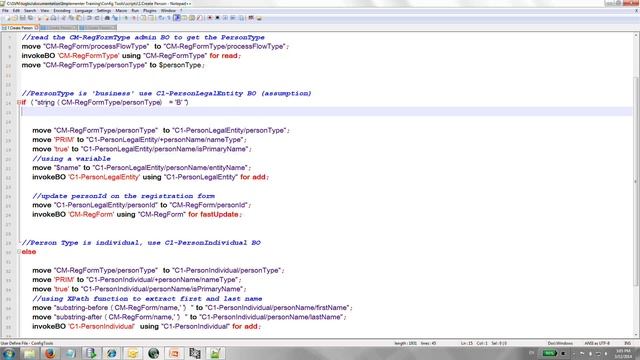The image size is (640, 360).
Task: Toggle the highlighted Indent Guide button
Action: [x=177, y=18]
